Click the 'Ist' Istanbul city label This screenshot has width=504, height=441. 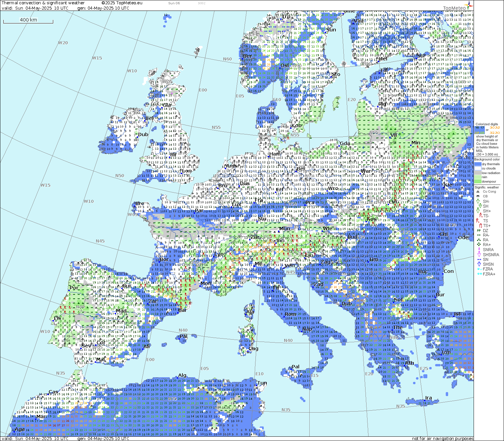457,314
